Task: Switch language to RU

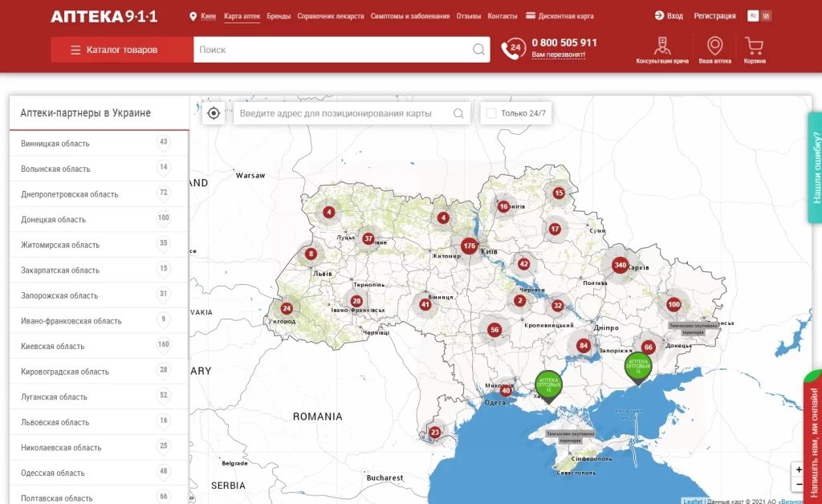Action: 753,16
